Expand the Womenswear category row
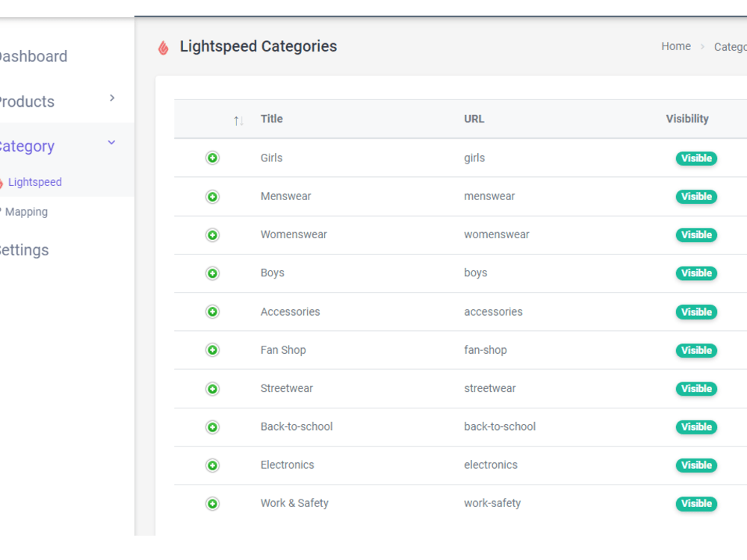The width and height of the screenshot is (747, 560). pos(212,234)
